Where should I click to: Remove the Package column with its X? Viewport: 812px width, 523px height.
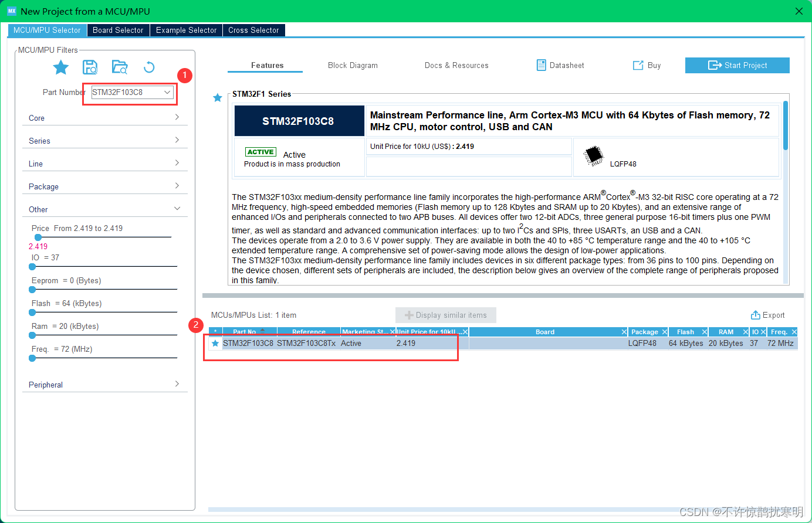click(665, 332)
